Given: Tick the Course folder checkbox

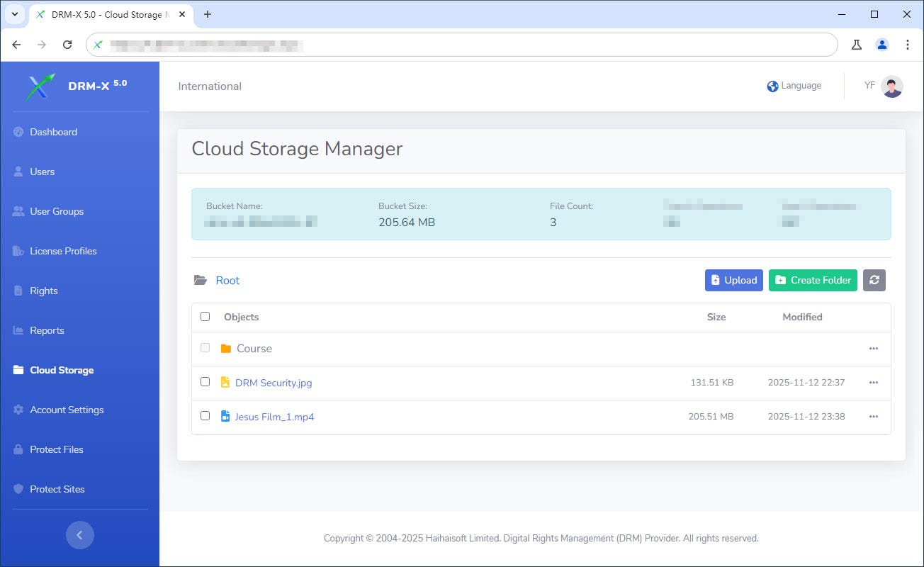Looking at the screenshot, I should 205,348.
